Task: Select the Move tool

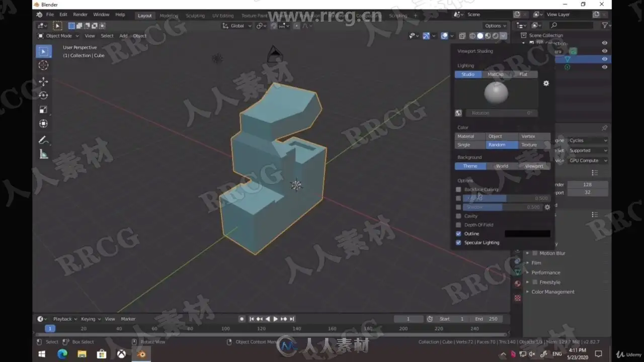Action: pos(43,81)
